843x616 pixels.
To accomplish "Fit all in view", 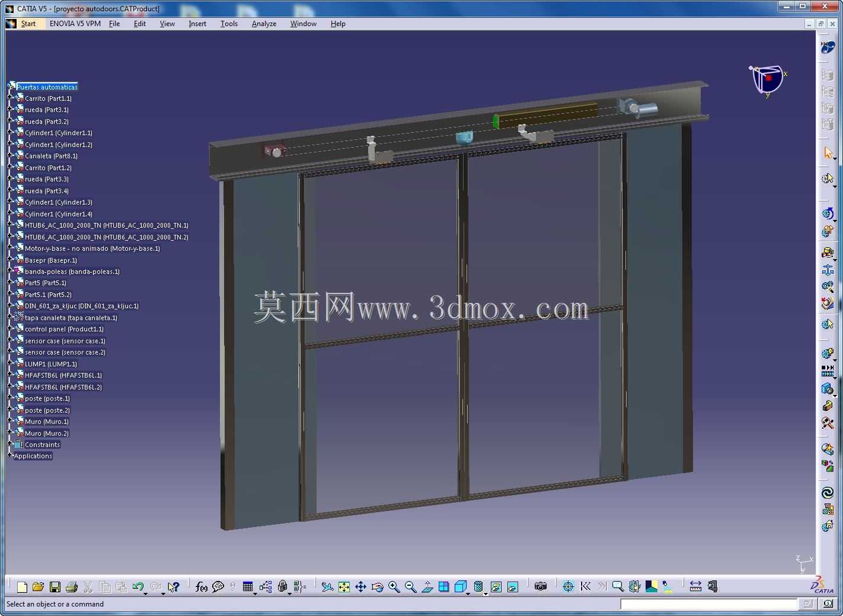I will [x=344, y=587].
